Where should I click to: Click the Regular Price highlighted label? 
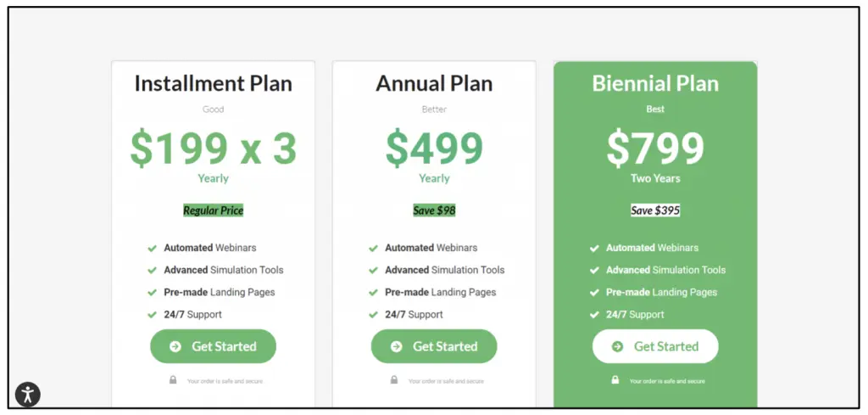click(x=213, y=210)
